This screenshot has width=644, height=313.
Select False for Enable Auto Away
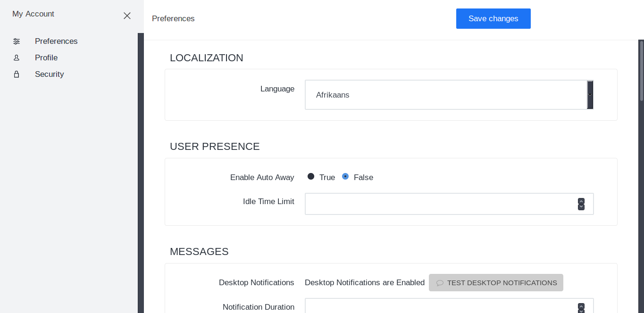[x=345, y=177]
